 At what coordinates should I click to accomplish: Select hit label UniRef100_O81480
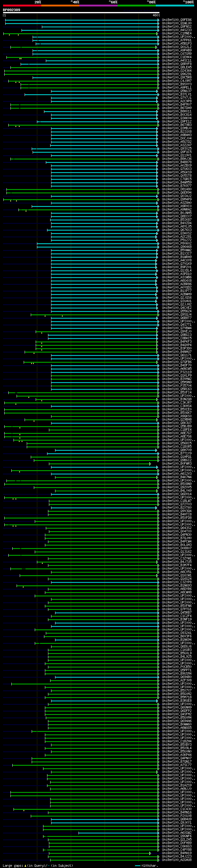coord(177,189)
